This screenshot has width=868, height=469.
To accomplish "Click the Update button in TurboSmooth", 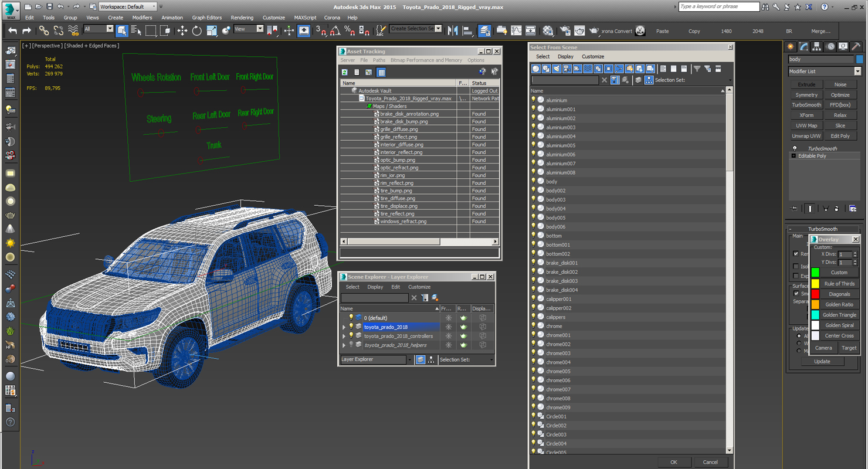I will coord(822,361).
